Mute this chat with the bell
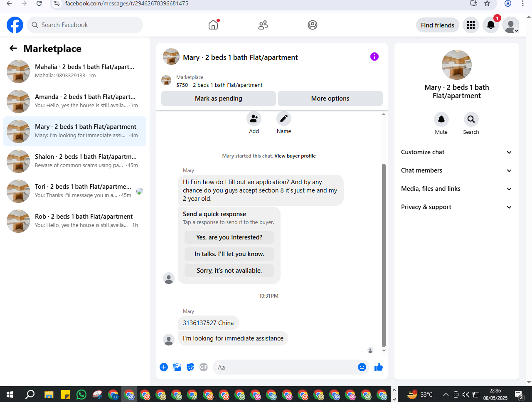Screen dimensions: 532x402 click(x=441, y=120)
